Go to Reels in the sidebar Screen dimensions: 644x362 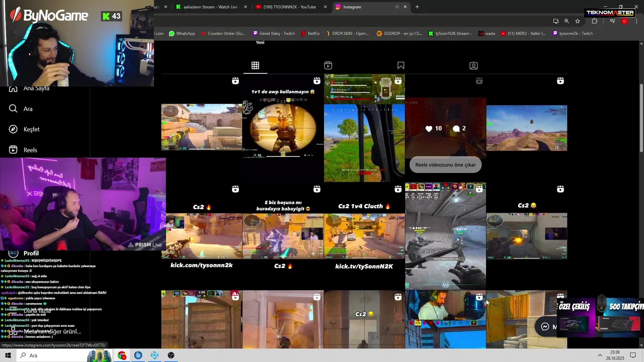tap(23, 150)
